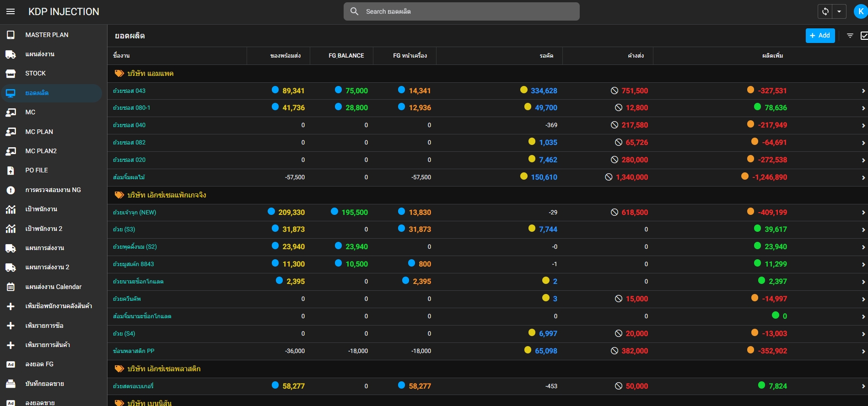
Task: Collapse the บริษัท แอมแพค group
Action: [x=144, y=73]
